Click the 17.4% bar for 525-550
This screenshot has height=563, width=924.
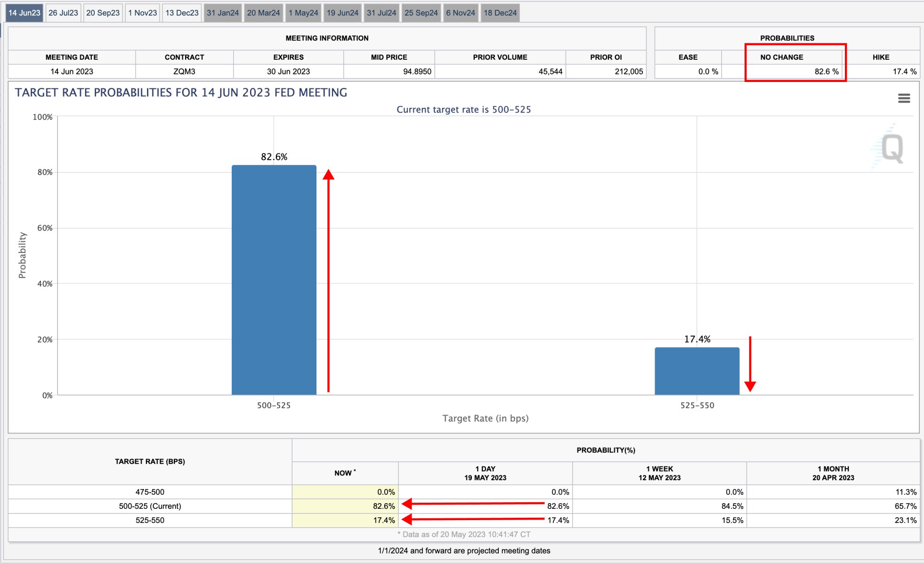click(x=697, y=371)
